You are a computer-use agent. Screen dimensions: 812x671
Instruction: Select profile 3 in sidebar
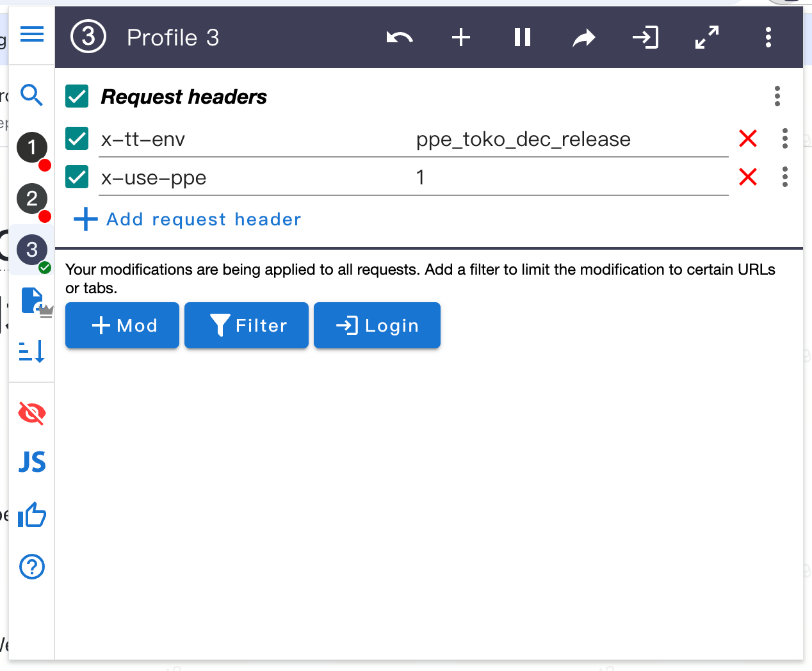coord(32,250)
